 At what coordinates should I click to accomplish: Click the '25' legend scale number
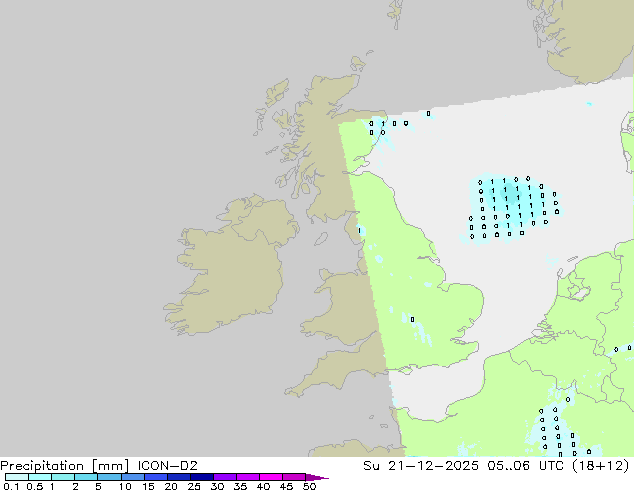point(194,486)
